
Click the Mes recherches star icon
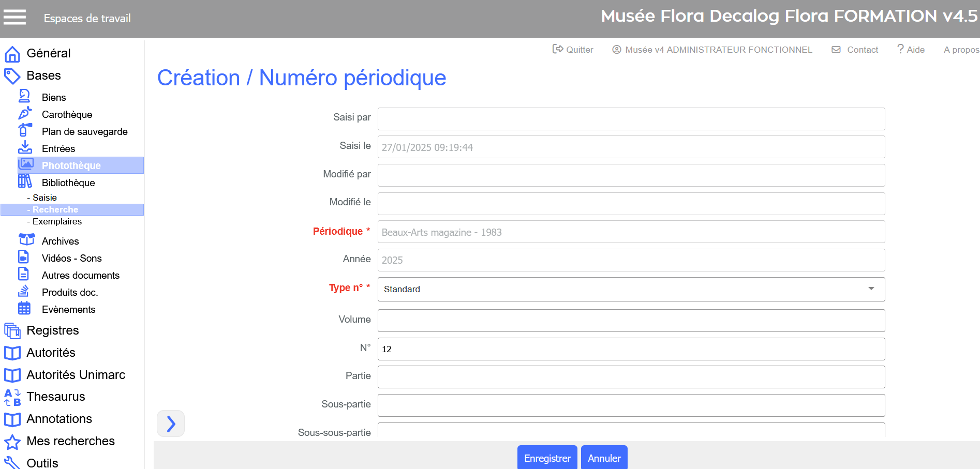(x=12, y=442)
